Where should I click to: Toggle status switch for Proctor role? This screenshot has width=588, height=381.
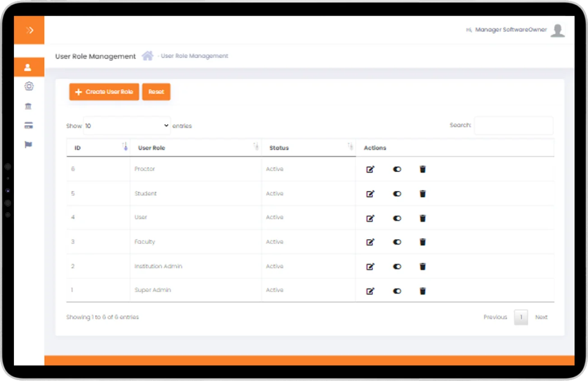397,169
